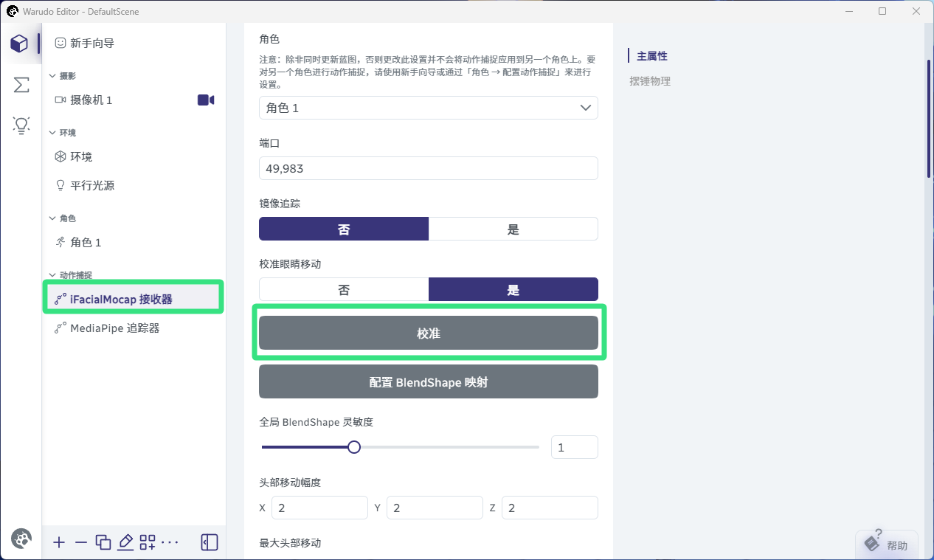Set 镜像追踪 to 否
Image resolution: width=934 pixels, height=560 pixels.
[x=344, y=229]
